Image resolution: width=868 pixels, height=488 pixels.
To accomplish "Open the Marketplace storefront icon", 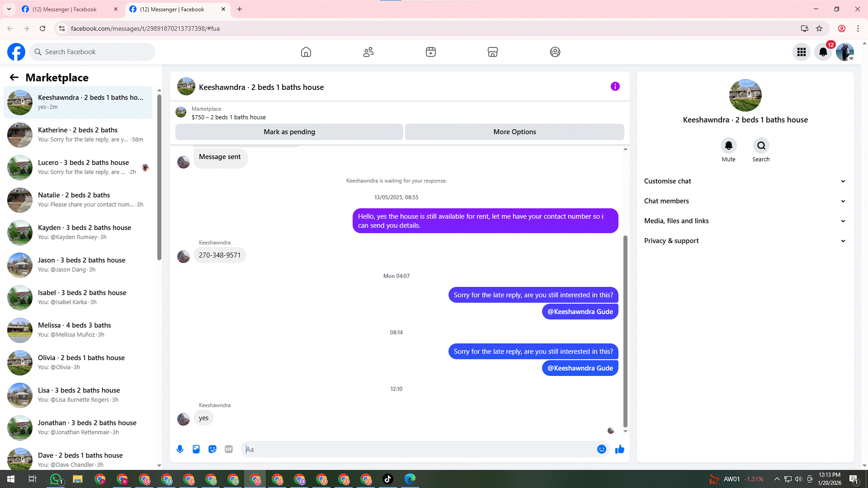I will click(493, 52).
